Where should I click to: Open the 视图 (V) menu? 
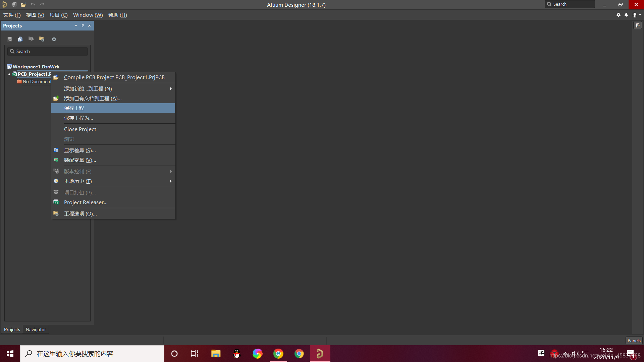pyautogui.click(x=35, y=15)
